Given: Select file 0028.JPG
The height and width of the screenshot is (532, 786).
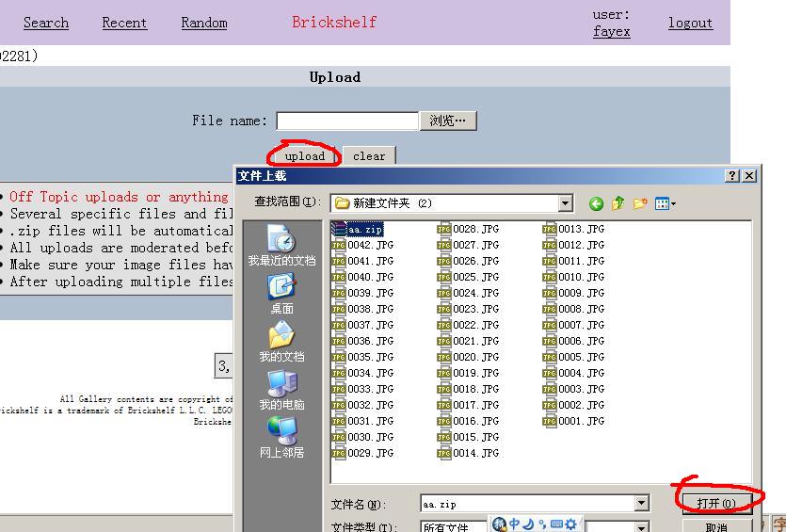Looking at the screenshot, I should [x=468, y=229].
